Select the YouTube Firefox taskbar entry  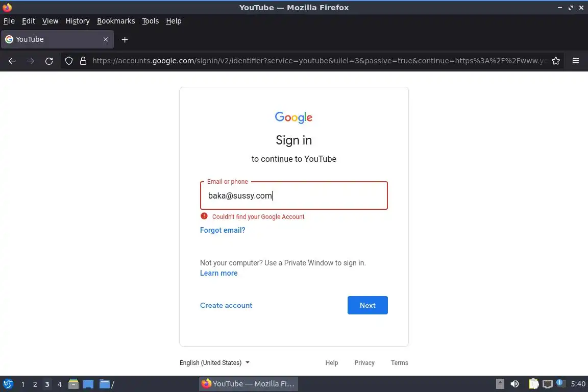[x=248, y=384]
